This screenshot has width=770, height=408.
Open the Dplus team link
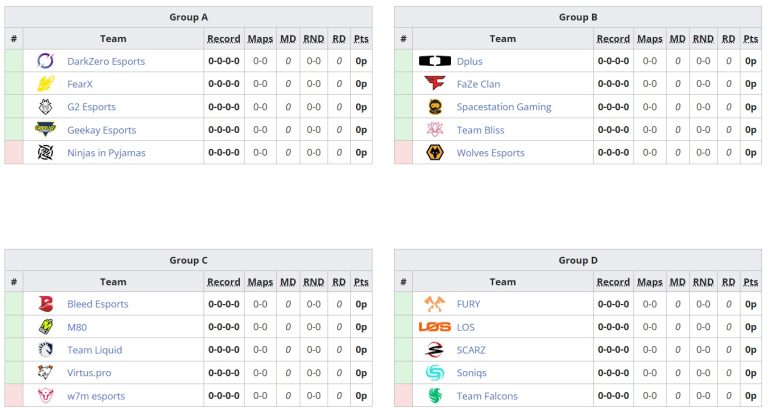point(469,61)
